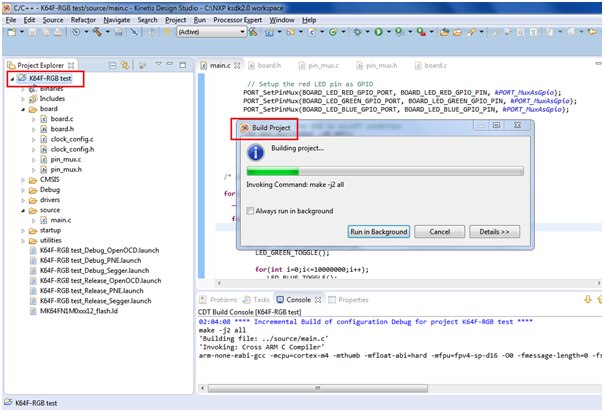Click Run in Background button

[x=378, y=232]
